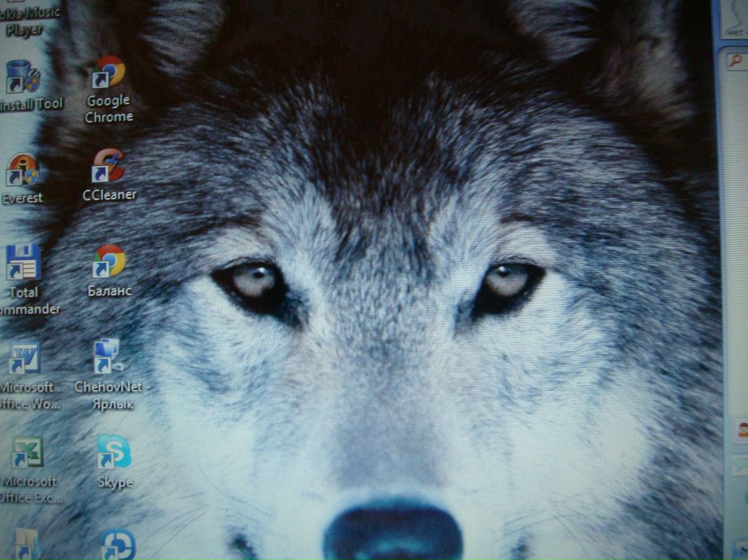Viewport: 748px width, 560px height.
Task: Select the ChehovNet - Ярлык network icon
Action: pos(108,356)
